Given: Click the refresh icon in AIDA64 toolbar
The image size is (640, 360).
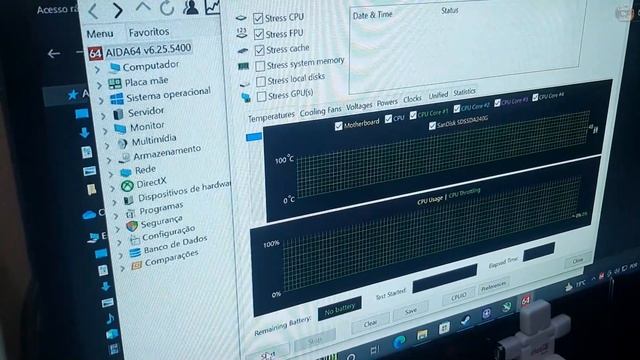Looking at the screenshot, I should click(167, 8).
